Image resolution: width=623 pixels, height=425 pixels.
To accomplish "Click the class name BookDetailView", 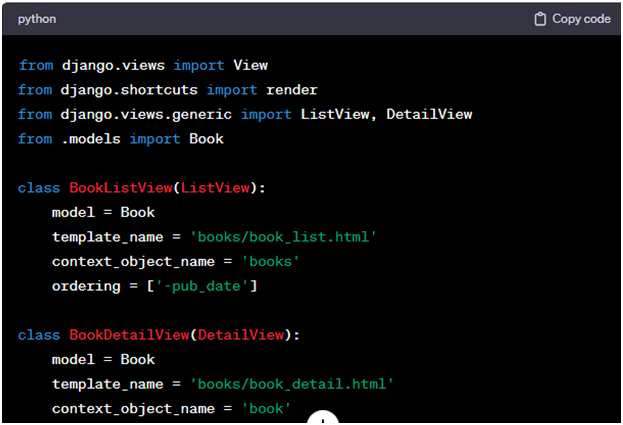I will [129, 335].
